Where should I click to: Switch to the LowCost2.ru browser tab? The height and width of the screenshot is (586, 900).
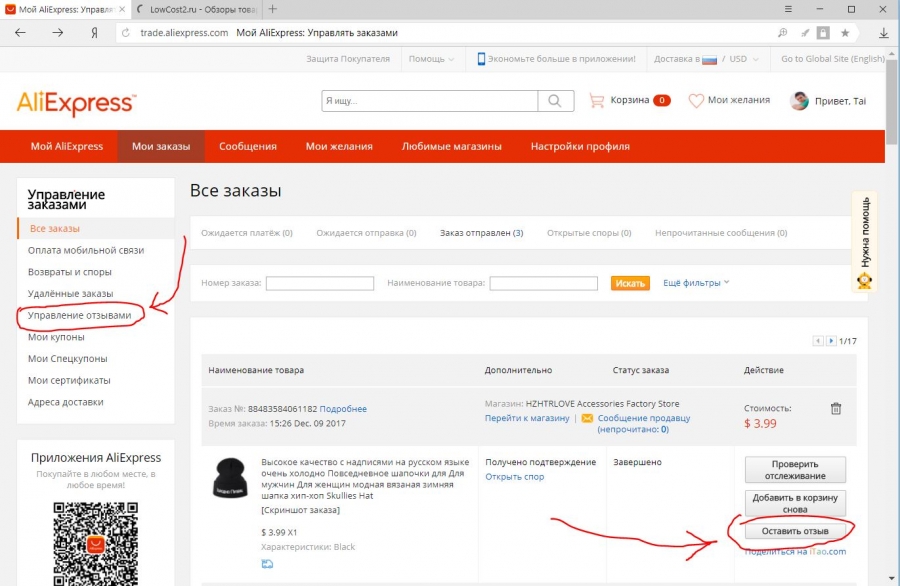tap(196, 9)
